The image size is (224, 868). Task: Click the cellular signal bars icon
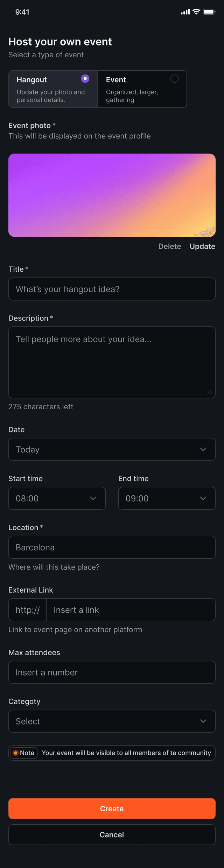click(185, 12)
